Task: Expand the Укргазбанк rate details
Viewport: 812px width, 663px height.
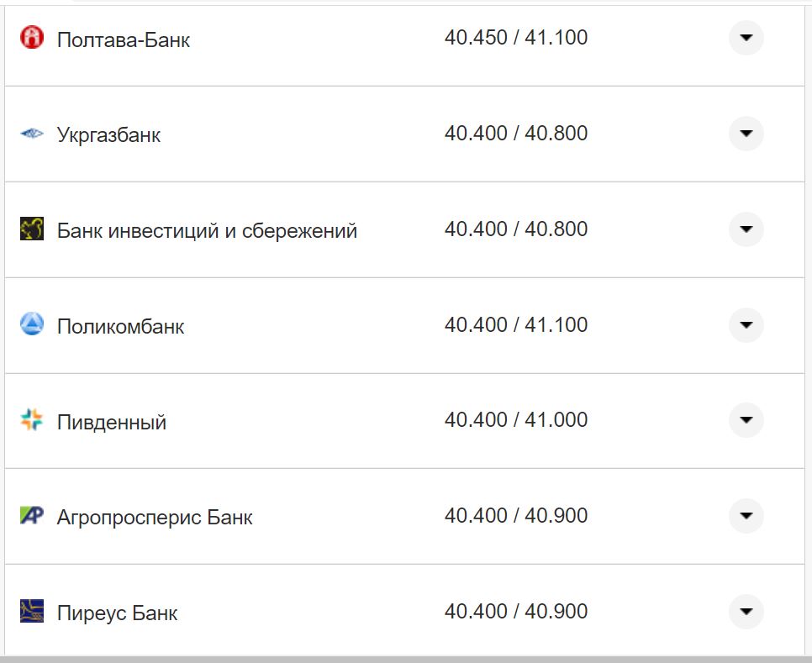Action: click(x=745, y=134)
